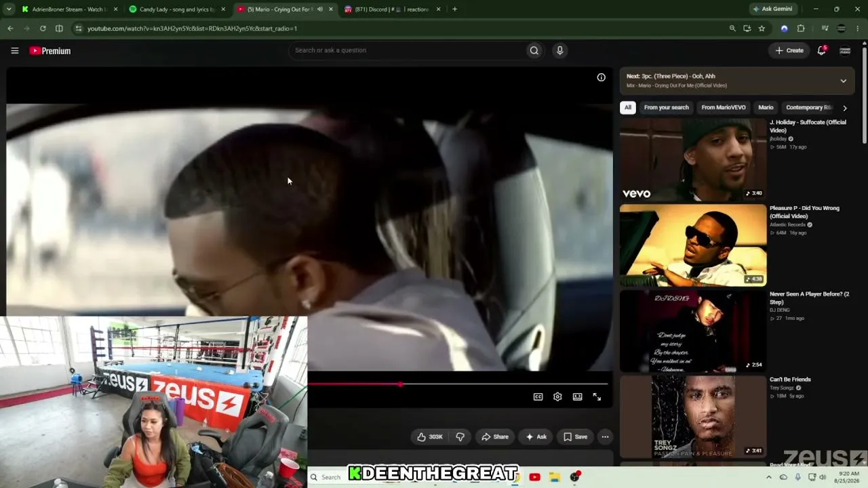Image resolution: width=868 pixels, height=488 pixels.
Task: Open YouTube from the Windows taskbar
Action: pyautogui.click(x=534, y=477)
